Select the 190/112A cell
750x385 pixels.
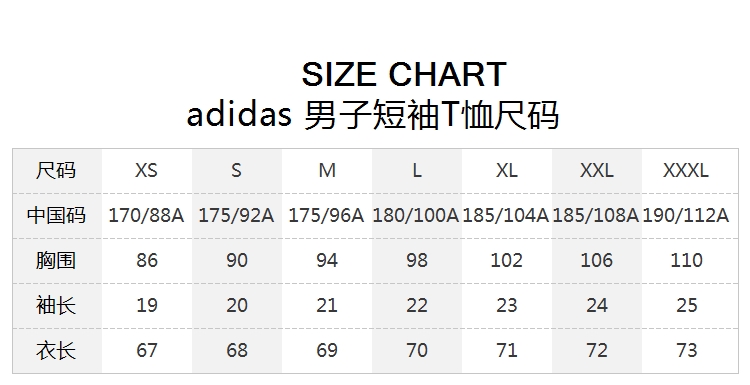click(x=686, y=215)
